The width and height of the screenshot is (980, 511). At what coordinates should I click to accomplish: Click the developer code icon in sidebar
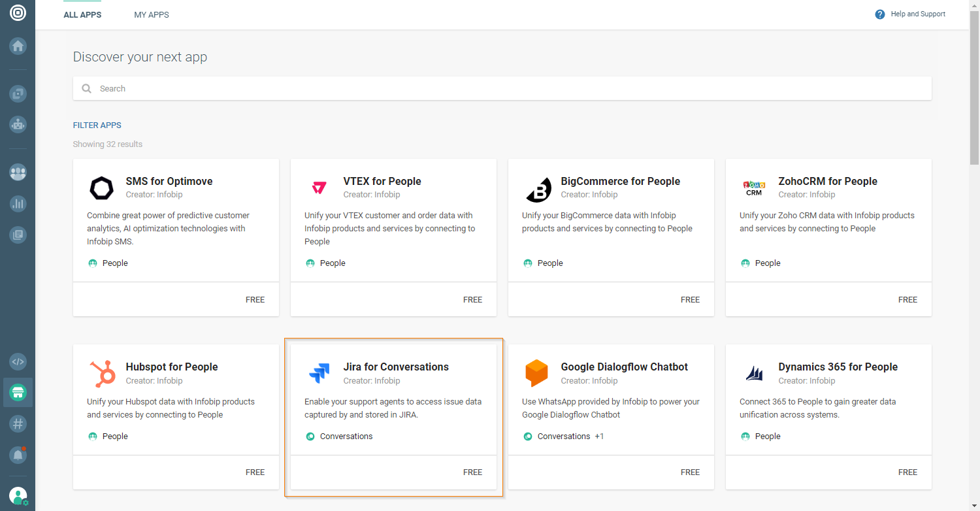(x=18, y=361)
